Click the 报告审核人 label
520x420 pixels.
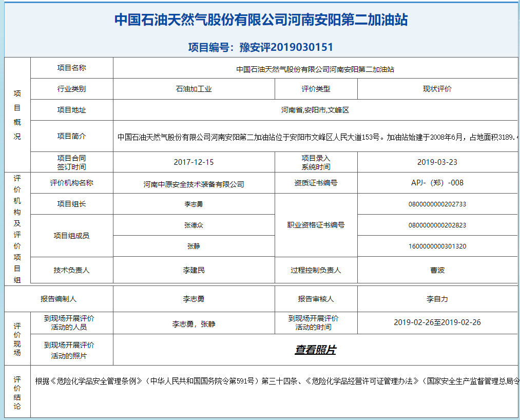pos(316,299)
